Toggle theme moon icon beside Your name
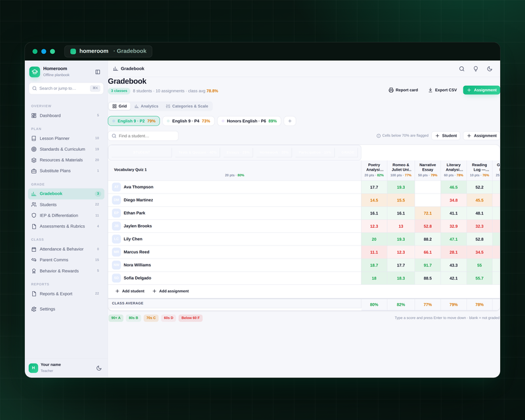The image size is (525, 420). [x=99, y=367]
